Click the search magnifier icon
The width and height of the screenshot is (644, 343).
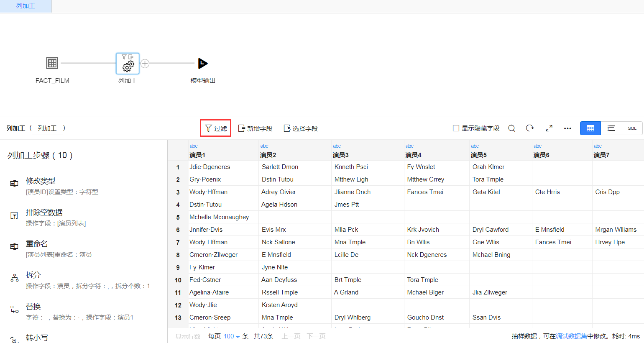(x=511, y=128)
